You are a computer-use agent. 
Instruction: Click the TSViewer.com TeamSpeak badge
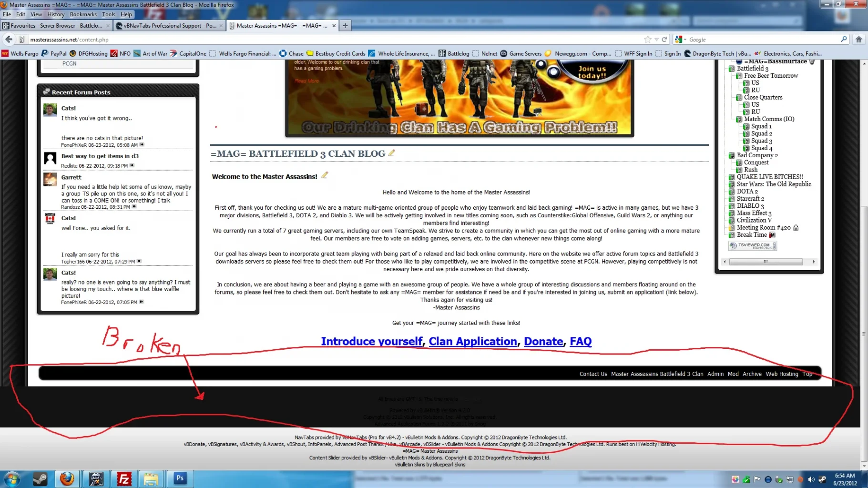tap(753, 246)
